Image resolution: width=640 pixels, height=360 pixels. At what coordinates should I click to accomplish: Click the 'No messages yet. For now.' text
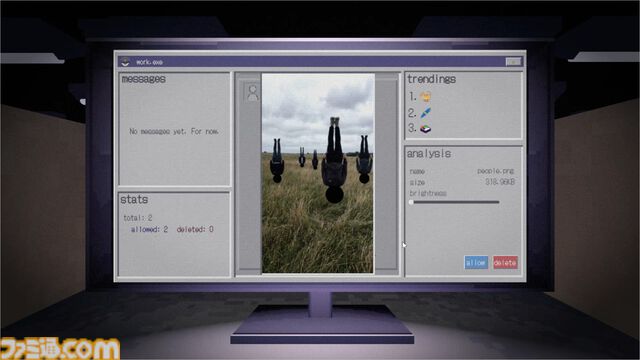click(x=173, y=131)
